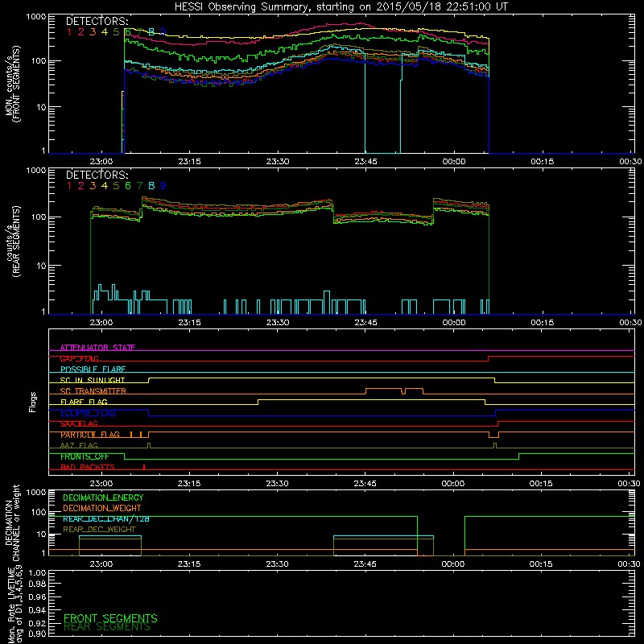644x644 pixels.
Task: Select orange detector number 3 in rear segments legend
Action: 93,186
